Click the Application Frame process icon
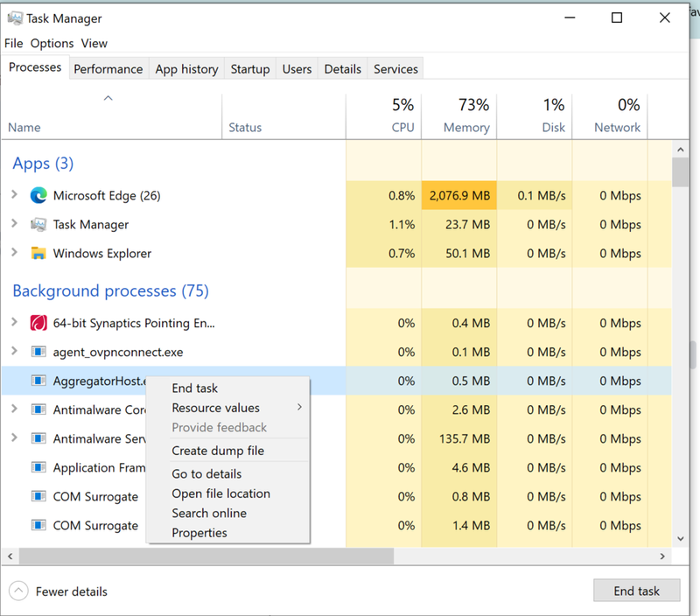The width and height of the screenshot is (700, 616). tap(38, 468)
